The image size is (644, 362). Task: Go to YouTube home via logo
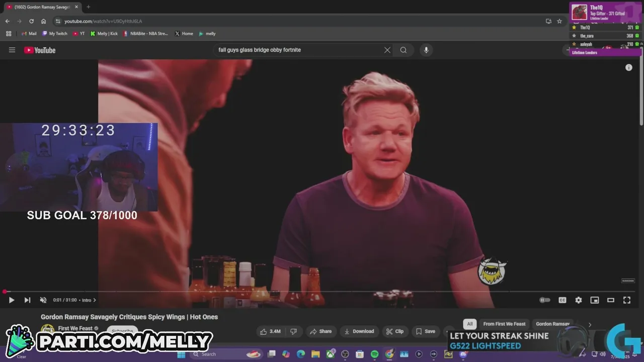[x=40, y=50]
